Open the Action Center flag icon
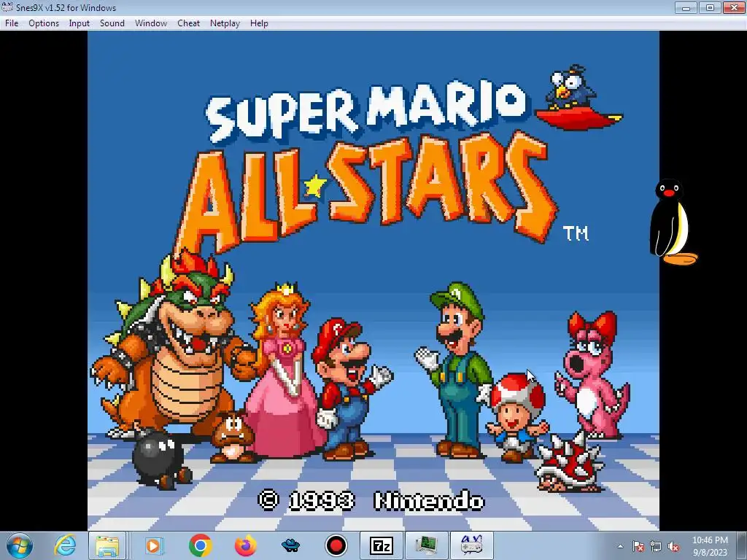This screenshot has height=560, width=747. pos(638,547)
